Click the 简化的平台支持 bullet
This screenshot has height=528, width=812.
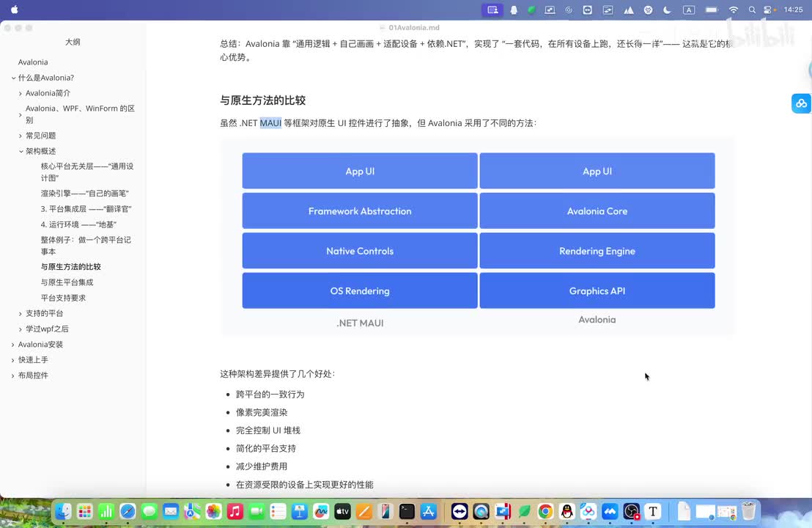point(266,449)
